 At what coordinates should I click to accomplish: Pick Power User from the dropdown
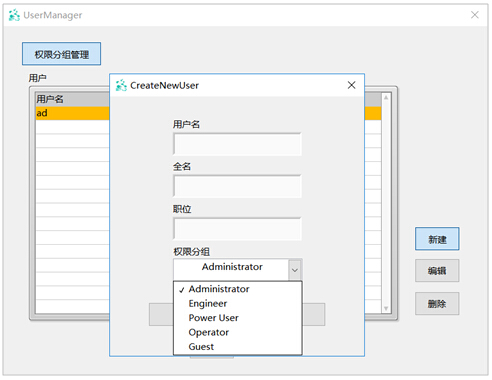point(213,318)
